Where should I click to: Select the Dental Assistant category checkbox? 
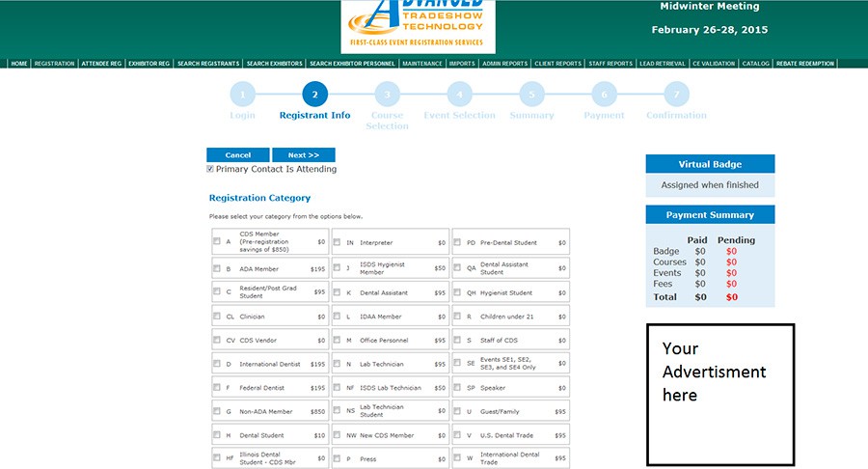pyautogui.click(x=338, y=292)
